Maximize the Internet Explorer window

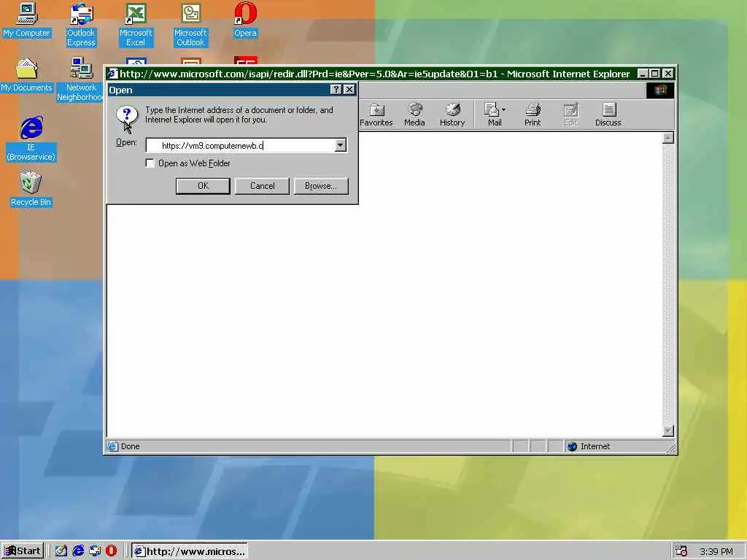(x=654, y=74)
